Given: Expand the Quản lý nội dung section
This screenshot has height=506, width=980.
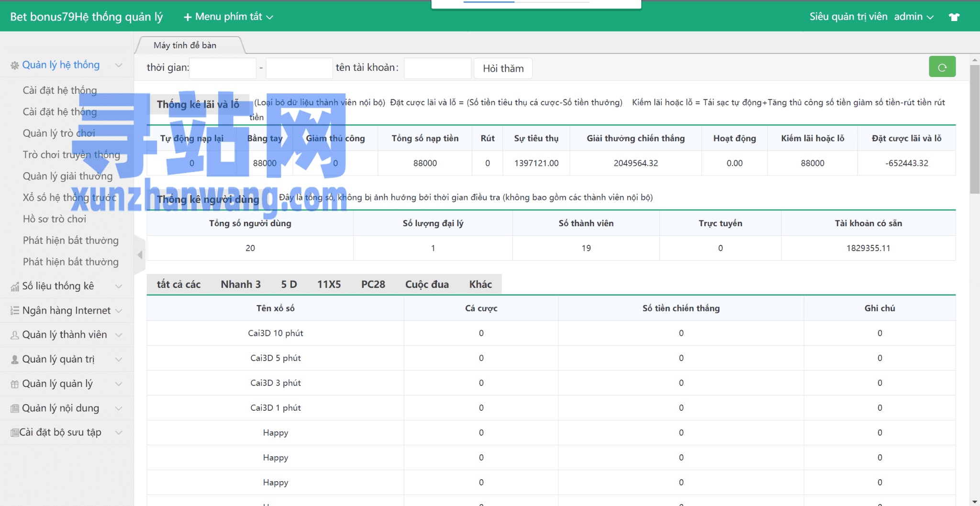Looking at the screenshot, I should [x=67, y=408].
